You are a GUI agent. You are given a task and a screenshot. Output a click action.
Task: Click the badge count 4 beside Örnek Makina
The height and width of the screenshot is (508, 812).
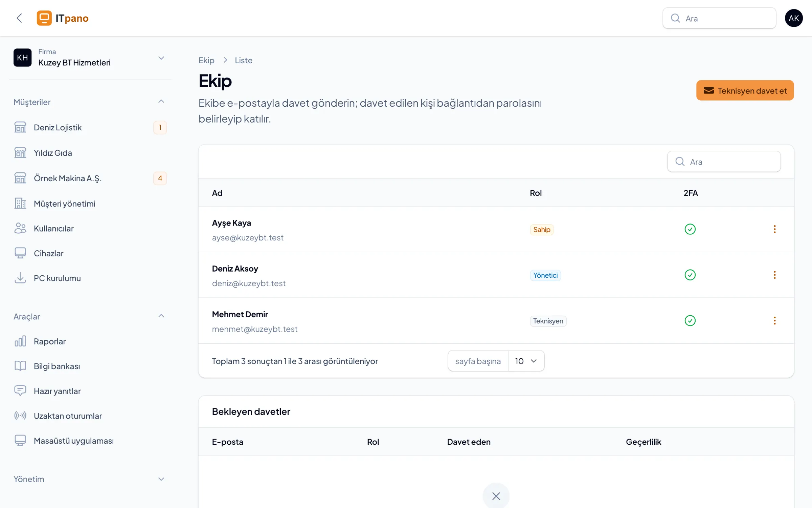coord(160,178)
